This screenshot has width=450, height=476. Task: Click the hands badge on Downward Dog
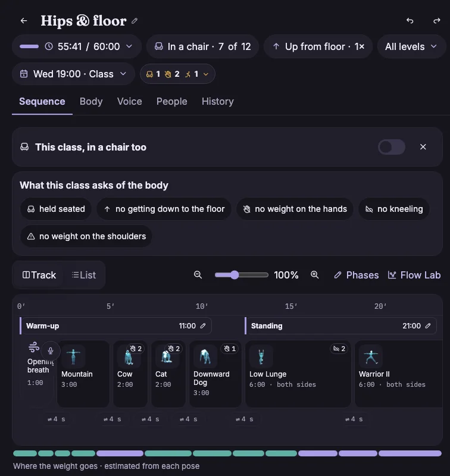[x=230, y=349]
